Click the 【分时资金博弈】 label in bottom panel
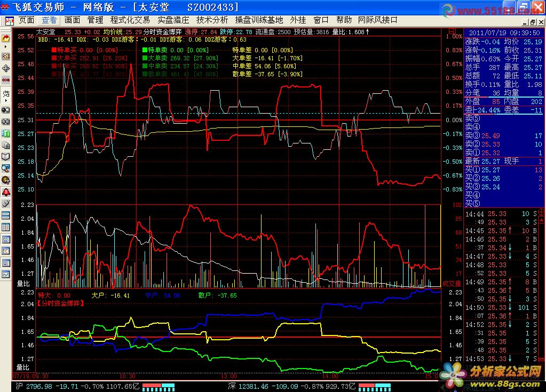The height and width of the screenshot is (392, 546). [x=61, y=303]
